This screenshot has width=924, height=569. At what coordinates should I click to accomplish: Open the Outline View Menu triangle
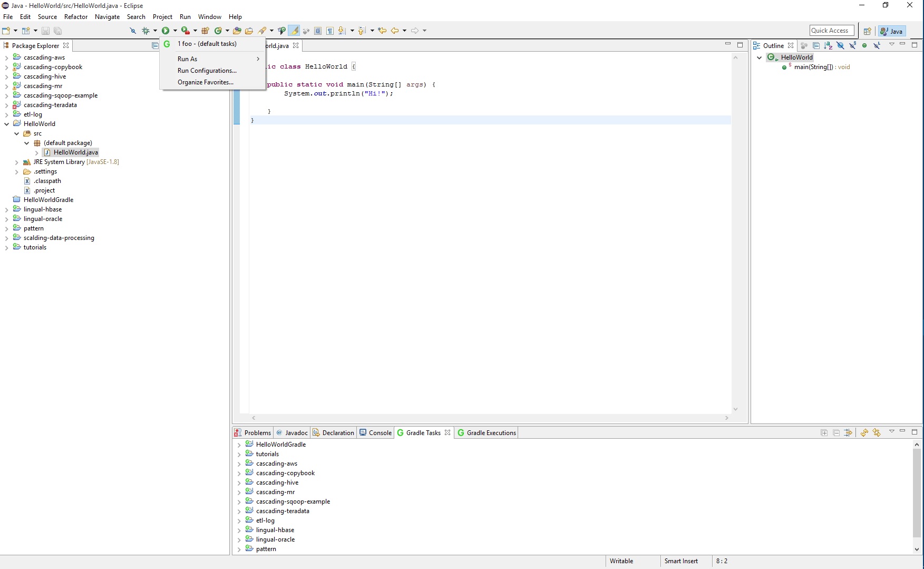pyautogui.click(x=892, y=44)
